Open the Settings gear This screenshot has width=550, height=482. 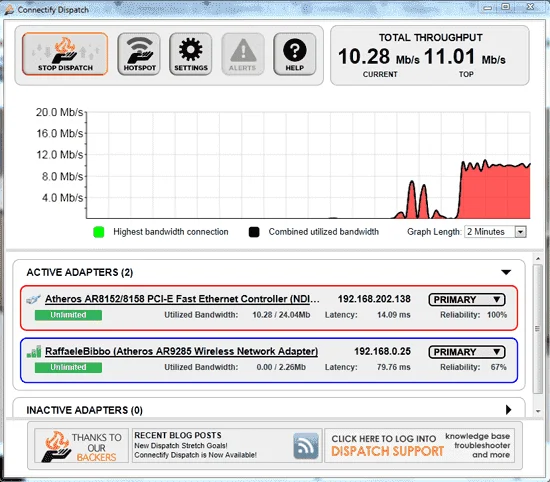(x=191, y=54)
